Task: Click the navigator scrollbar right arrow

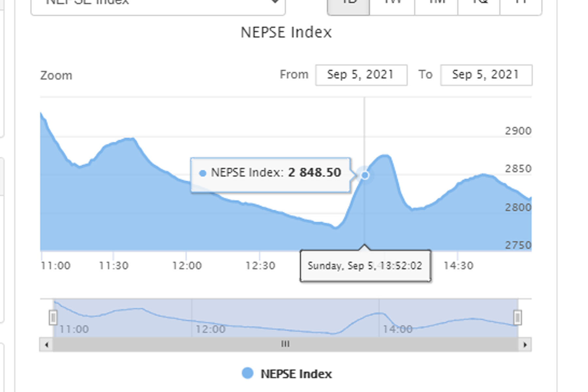Action: tap(525, 345)
